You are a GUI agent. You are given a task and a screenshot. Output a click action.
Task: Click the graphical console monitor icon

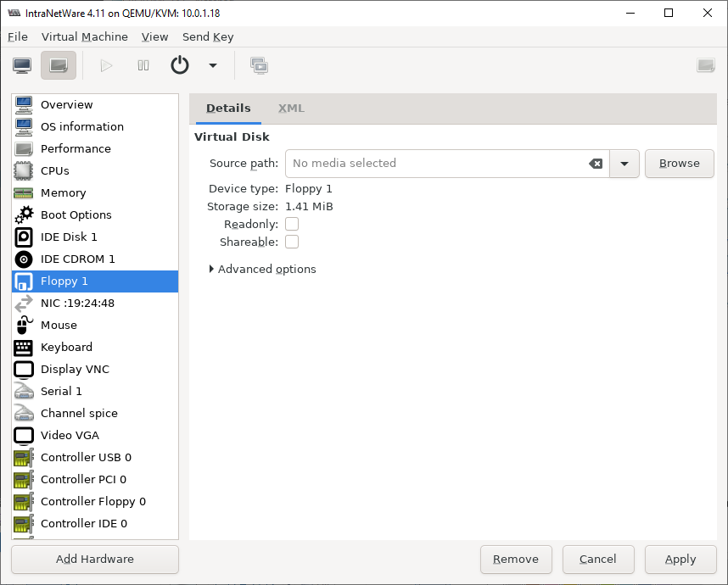[x=22, y=65]
